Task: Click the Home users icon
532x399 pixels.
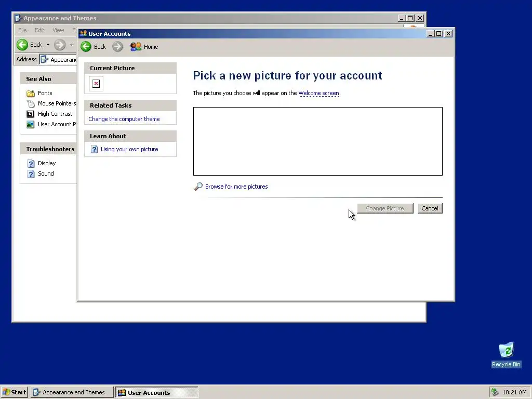Action: pos(136,46)
